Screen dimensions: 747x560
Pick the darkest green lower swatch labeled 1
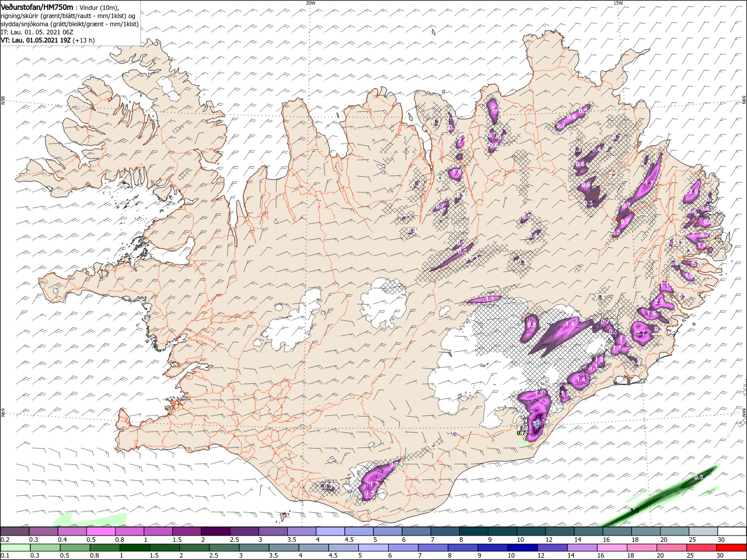click(134, 548)
